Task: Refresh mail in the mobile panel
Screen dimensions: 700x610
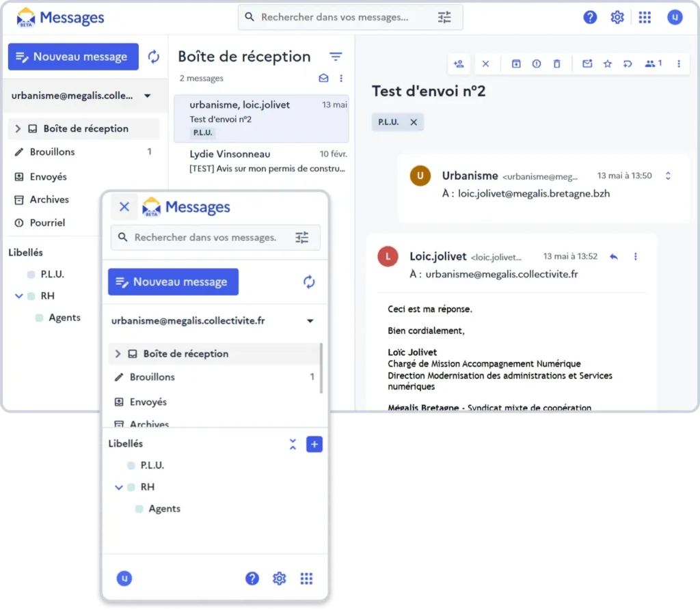Action: [x=309, y=282]
